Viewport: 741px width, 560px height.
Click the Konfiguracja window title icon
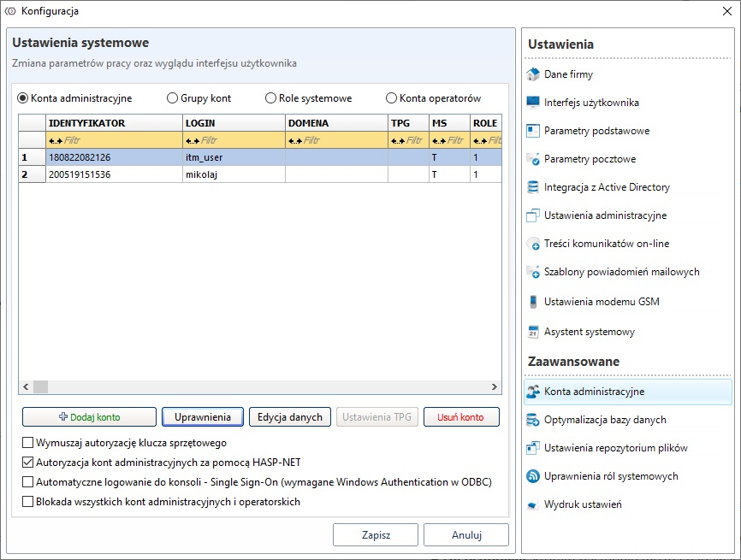10,11
